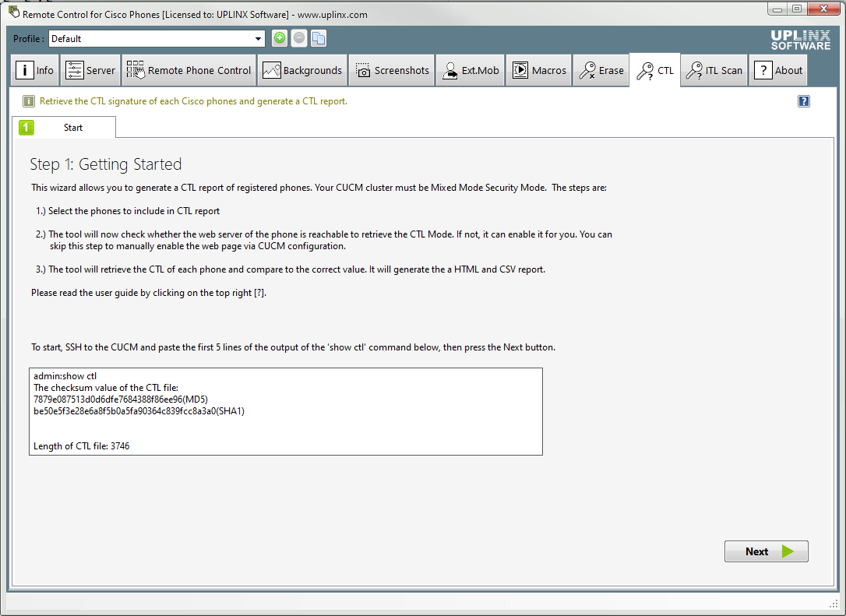The image size is (846, 616).
Task: Click the application icon in the title bar
Action: (x=14, y=12)
